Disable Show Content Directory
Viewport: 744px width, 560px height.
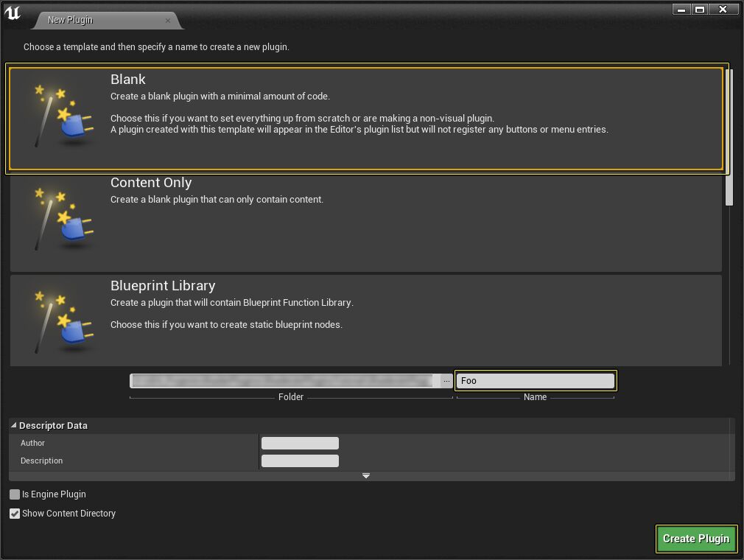(x=15, y=514)
